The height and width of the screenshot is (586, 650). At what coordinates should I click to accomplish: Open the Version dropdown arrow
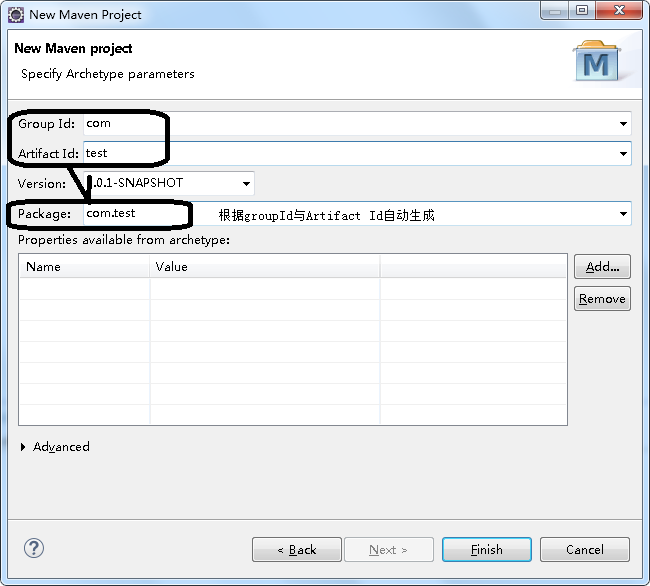[246, 184]
